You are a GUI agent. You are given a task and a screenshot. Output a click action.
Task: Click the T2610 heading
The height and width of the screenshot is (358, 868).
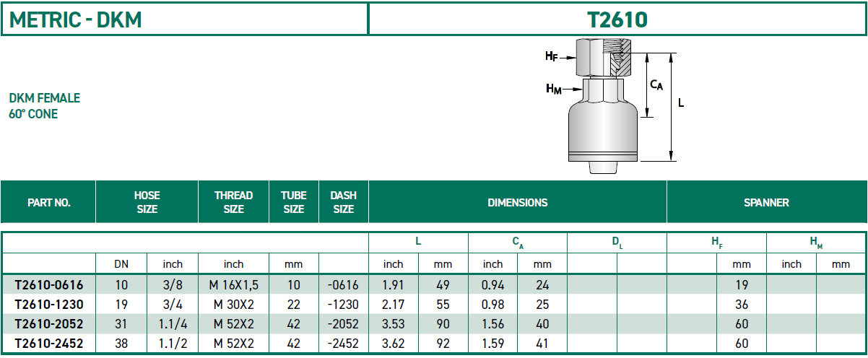pos(617,19)
